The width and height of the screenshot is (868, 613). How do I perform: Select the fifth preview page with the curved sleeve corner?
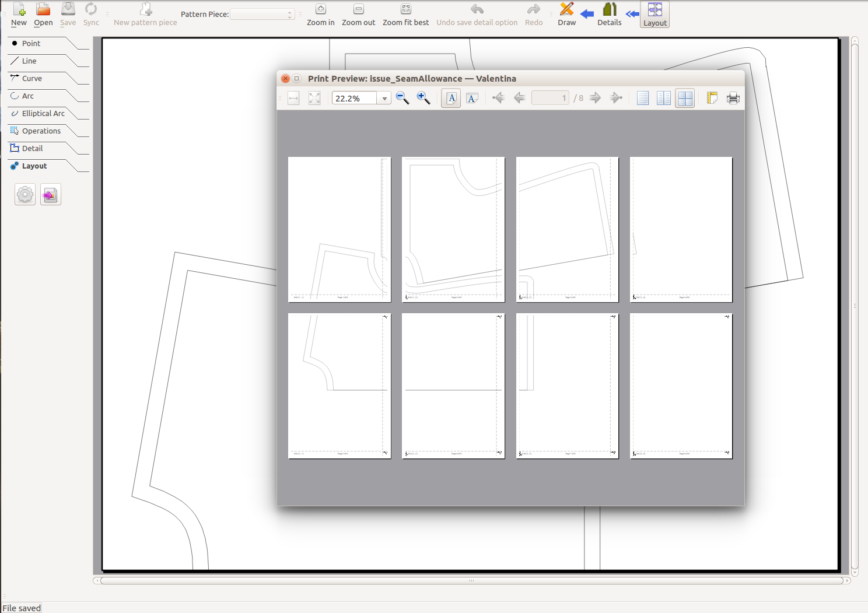tap(339, 386)
